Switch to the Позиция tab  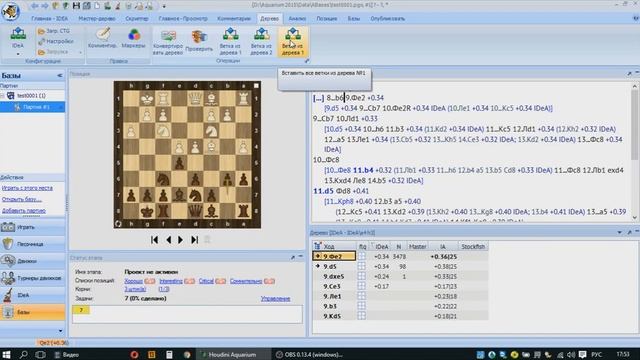(x=327, y=18)
